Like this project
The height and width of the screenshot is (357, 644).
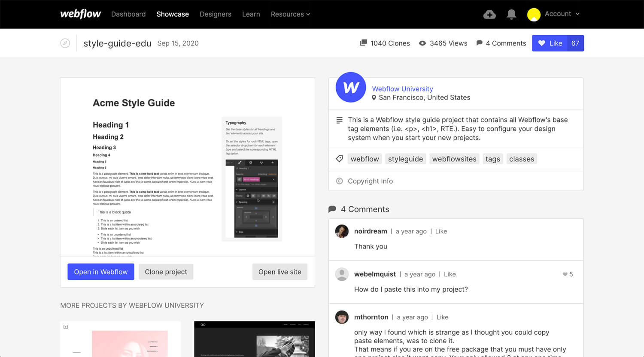pyautogui.click(x=550, y=43)
